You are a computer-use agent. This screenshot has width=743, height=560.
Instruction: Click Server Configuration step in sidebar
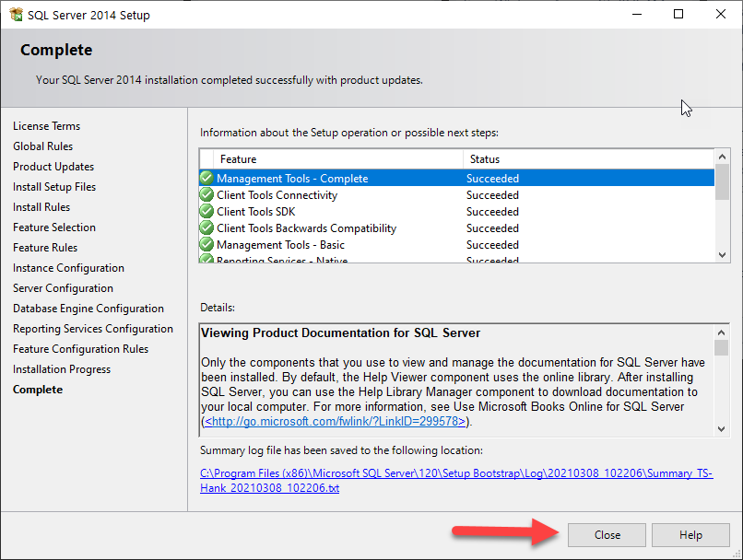(63, 288)
